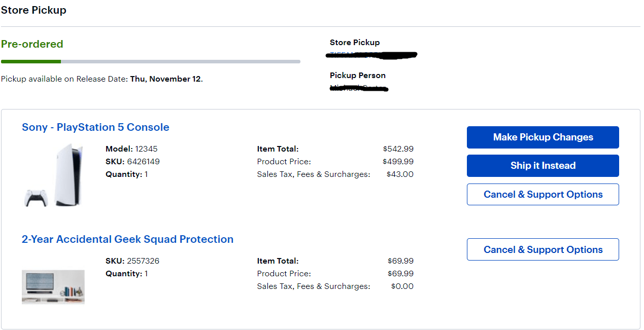
Task: Open the Sony - PlayStation 5 Console link
Action: (x=95, y=127)
